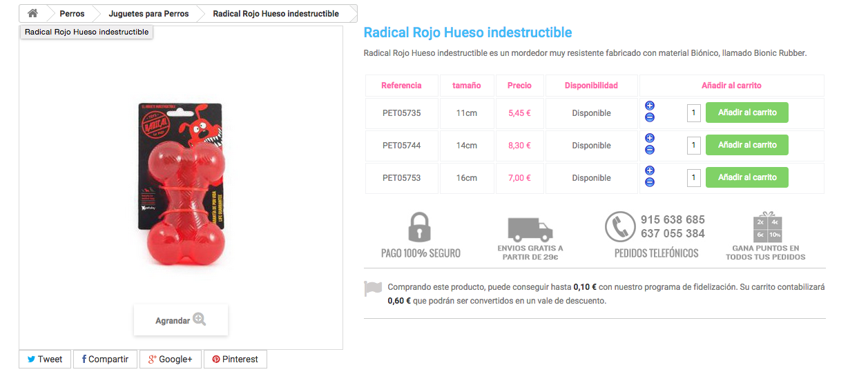Pin product with Pinterest button
This screenshot has height=383, width=868.
click(235, 360)
